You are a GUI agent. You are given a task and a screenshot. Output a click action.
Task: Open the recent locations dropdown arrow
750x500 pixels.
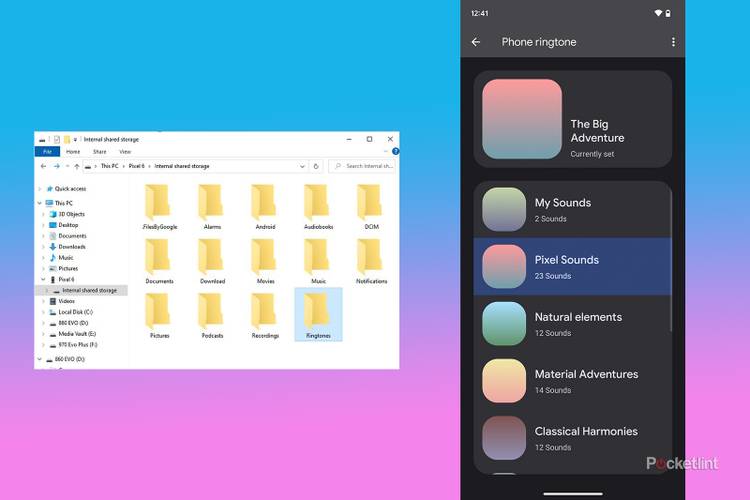click(x=67, y=166)
